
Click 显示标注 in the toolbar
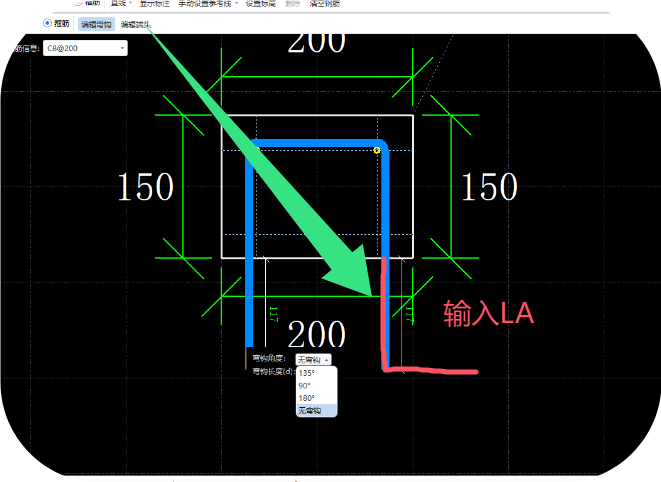[x=155, y=3]
